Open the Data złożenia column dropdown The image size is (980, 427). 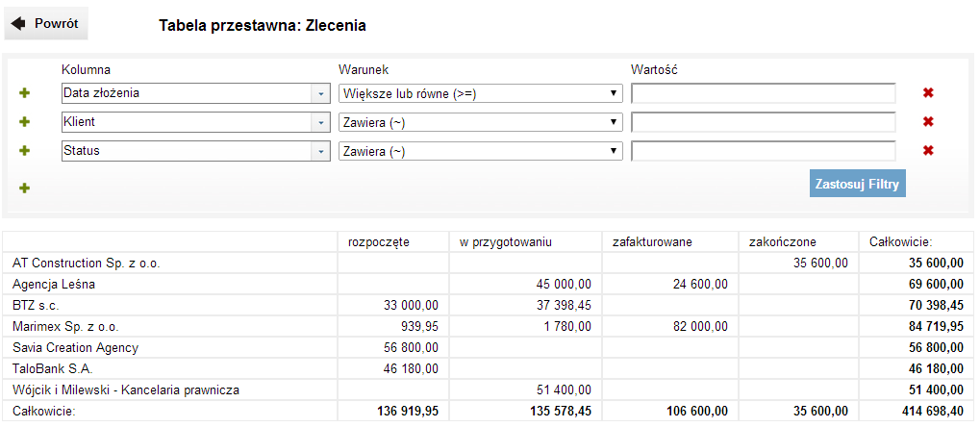[x=319, y=93]
